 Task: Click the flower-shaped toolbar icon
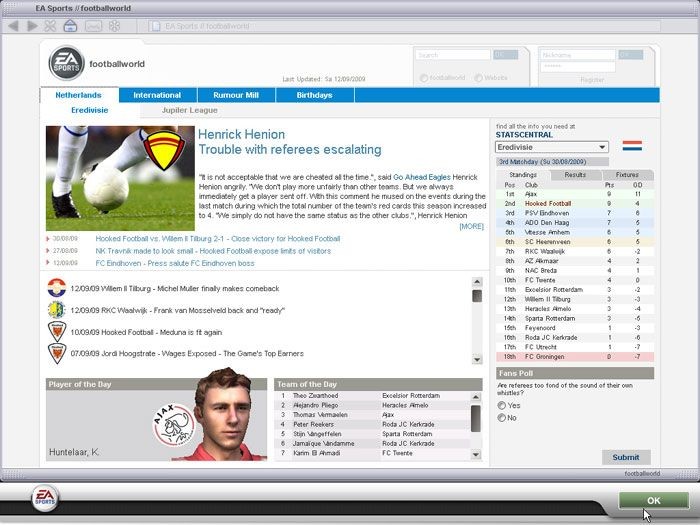114,26
